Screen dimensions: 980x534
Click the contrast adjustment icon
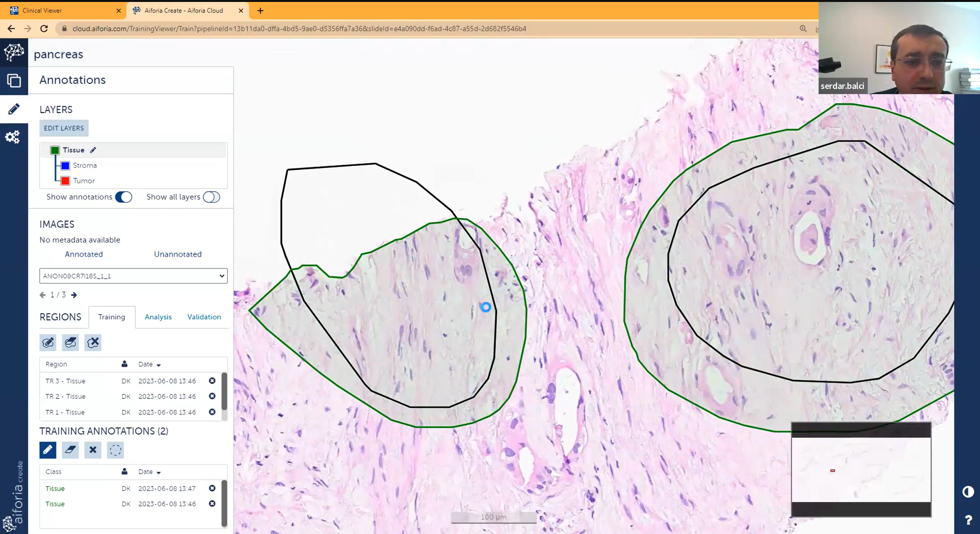pos(968,492)
